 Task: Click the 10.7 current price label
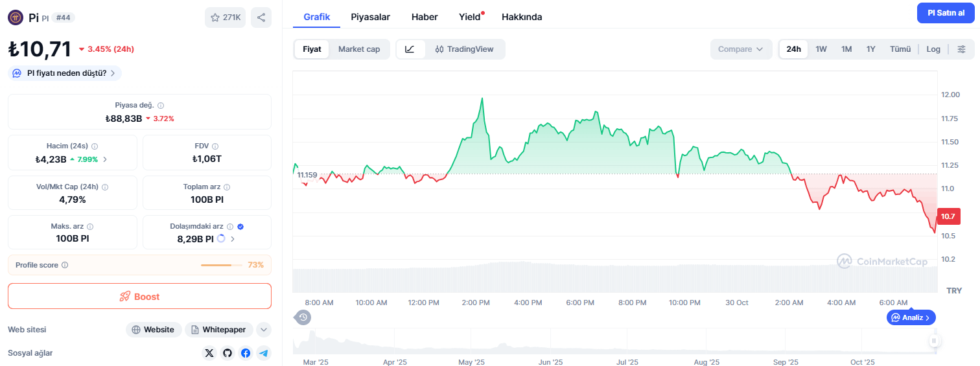[948, 216]
